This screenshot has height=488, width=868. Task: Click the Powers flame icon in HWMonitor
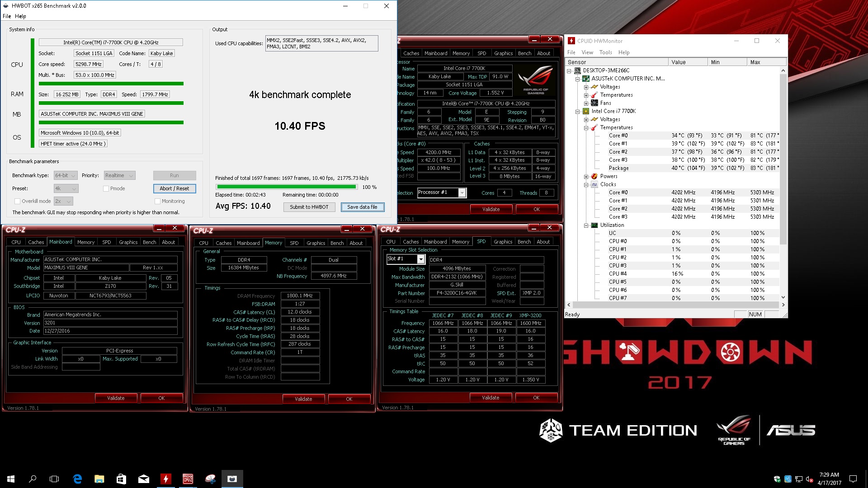point(594,176)
